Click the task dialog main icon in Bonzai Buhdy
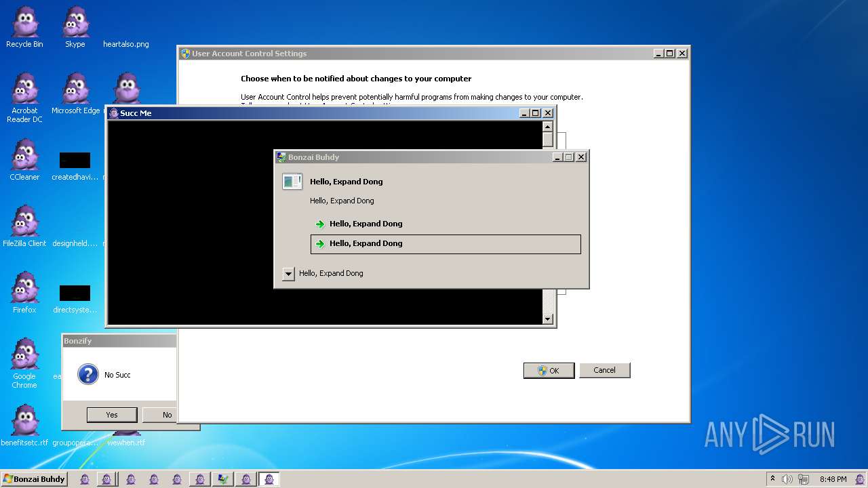The image size is (868, 488). pyautogui.click(x=292, y=182)
